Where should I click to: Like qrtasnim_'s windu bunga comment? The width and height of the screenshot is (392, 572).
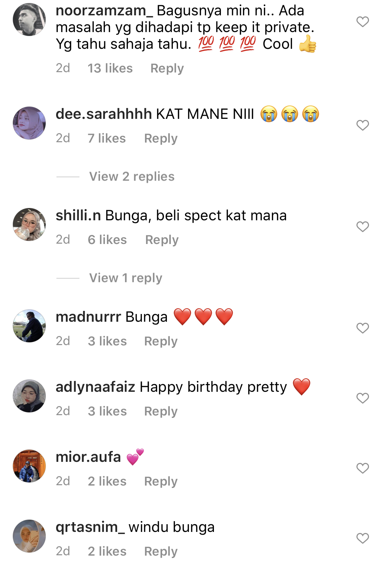[362, 538]
